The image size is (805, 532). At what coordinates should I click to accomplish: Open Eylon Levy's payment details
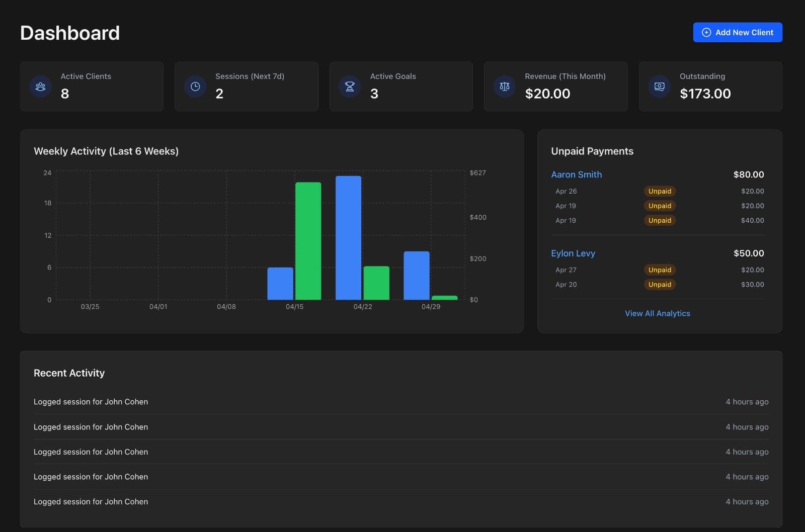coord(573,253)
